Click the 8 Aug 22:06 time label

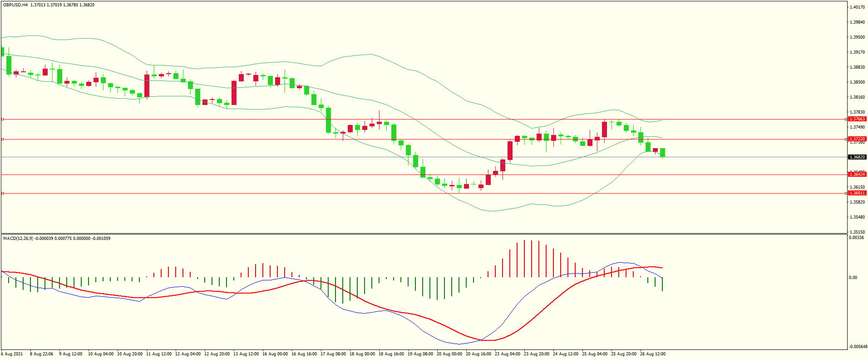(41, 354)
